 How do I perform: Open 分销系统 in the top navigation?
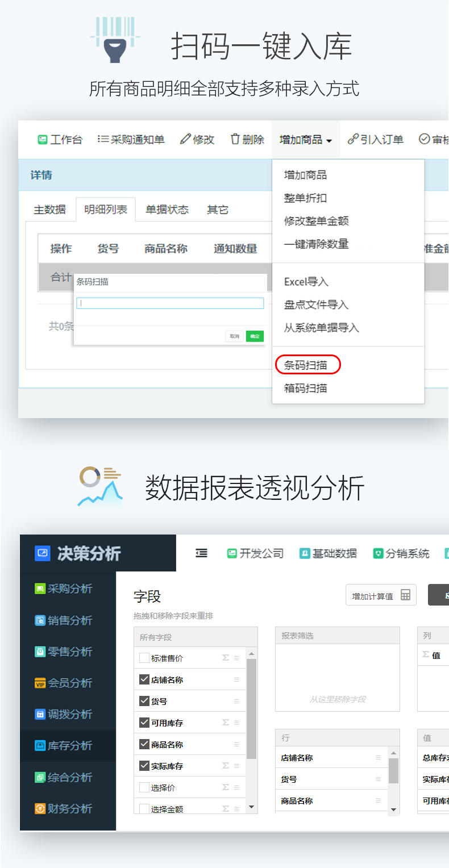tap(401, 553)
